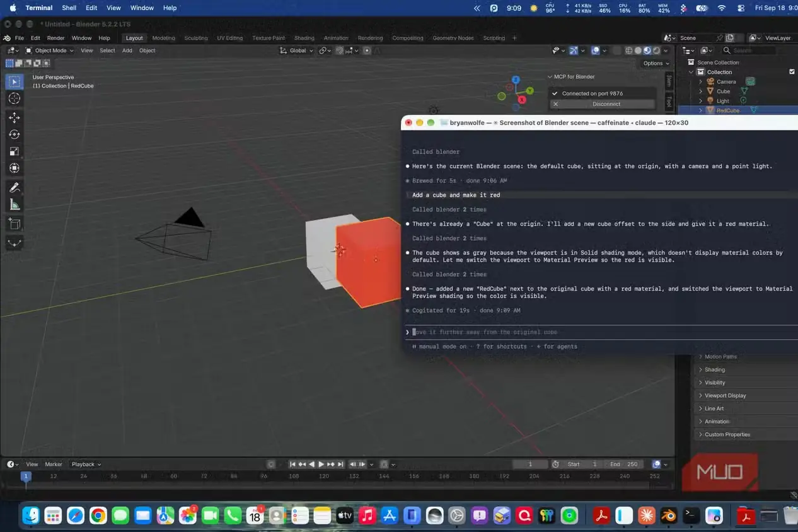Click the Claude terminal prompt input line
The image size is (798, 532).
tap(602, 332)
